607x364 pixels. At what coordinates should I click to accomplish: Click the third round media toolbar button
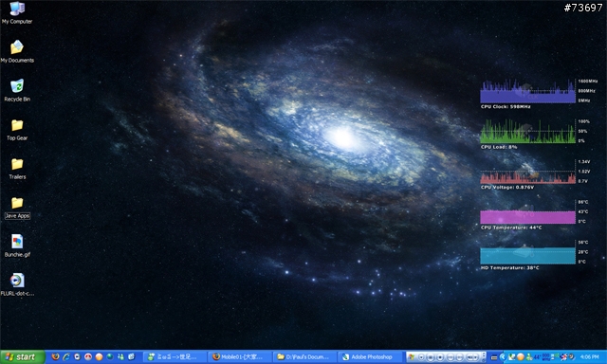[x=440, y=357]
